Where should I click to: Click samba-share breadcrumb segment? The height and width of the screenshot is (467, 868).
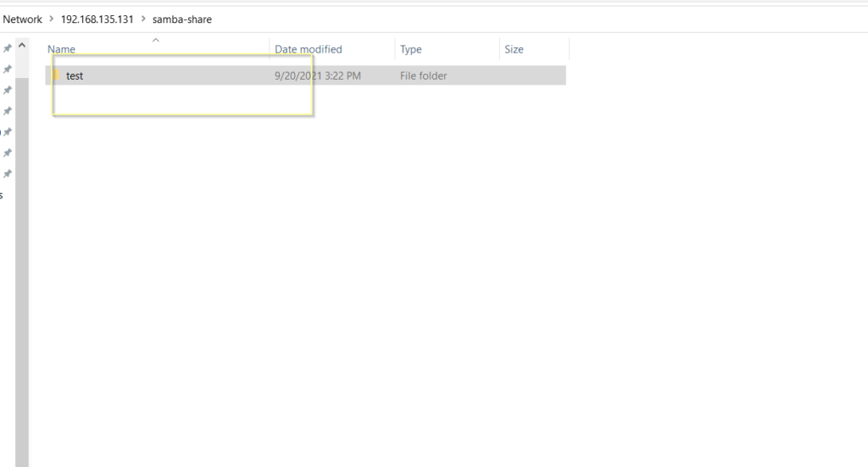[182, 19]
